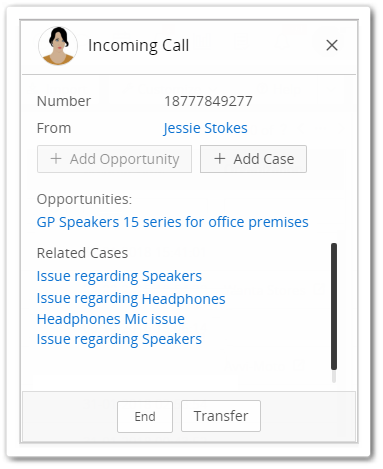Click the plus icon on Add Opportunity
This screenshot has width=383, height=469.
56,159
